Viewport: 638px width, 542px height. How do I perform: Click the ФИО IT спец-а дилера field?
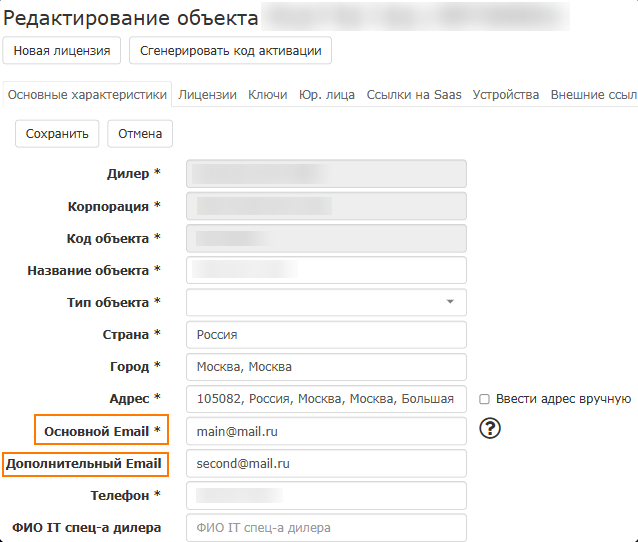coord(327,528)
